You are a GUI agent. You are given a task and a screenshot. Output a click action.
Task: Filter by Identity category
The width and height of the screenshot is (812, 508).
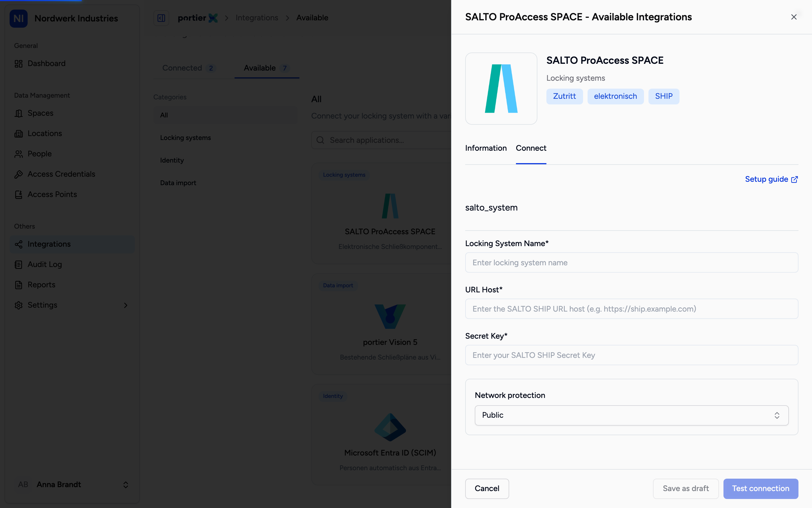pyautogui.click(x=226, y=160)
